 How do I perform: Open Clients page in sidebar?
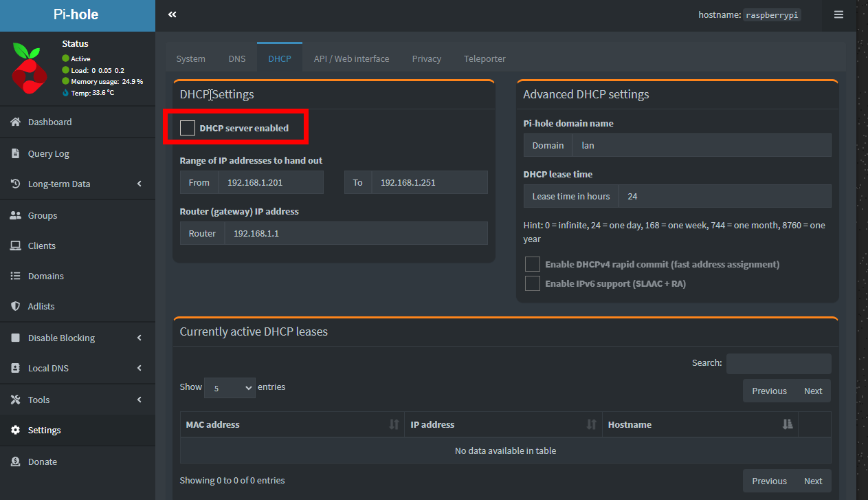[78, 246]
